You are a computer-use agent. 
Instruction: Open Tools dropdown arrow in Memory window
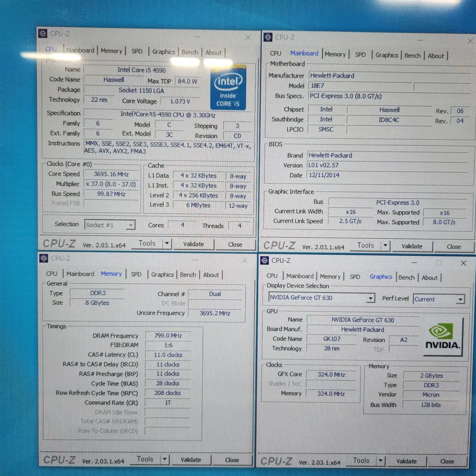(165, 459)
